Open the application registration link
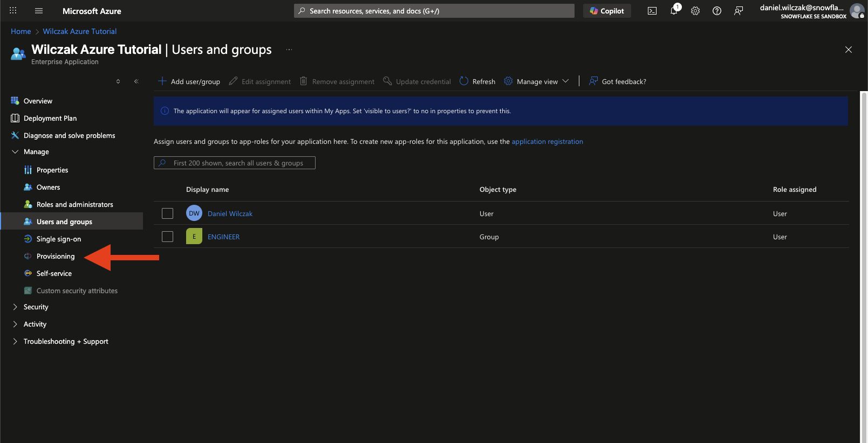 tap(547, 141)
